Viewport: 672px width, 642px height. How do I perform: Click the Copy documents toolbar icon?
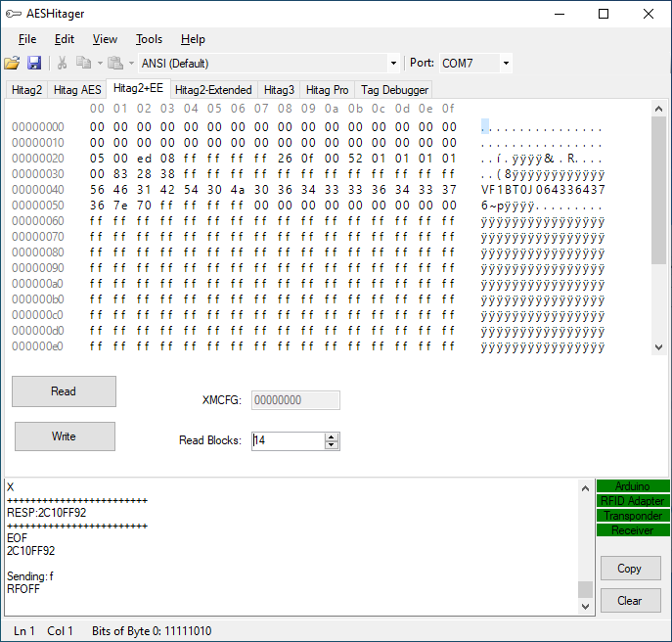[x=83, y=63]
